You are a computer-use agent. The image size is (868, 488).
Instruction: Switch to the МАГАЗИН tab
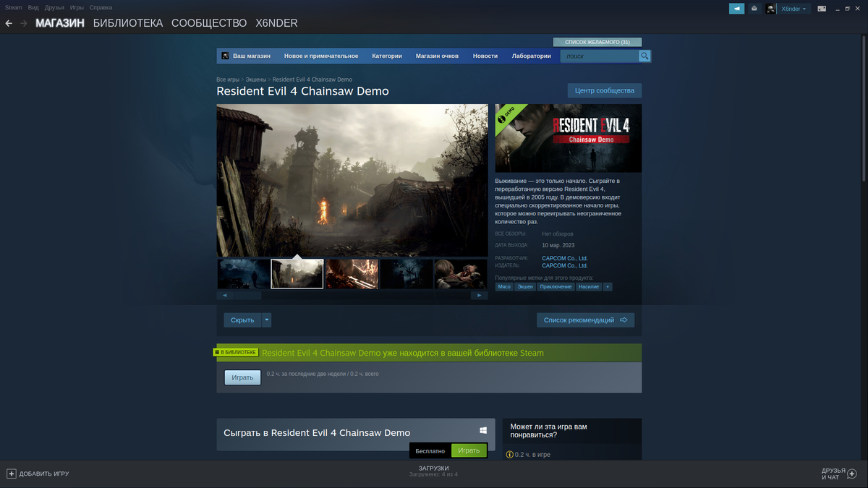(60, 23)
